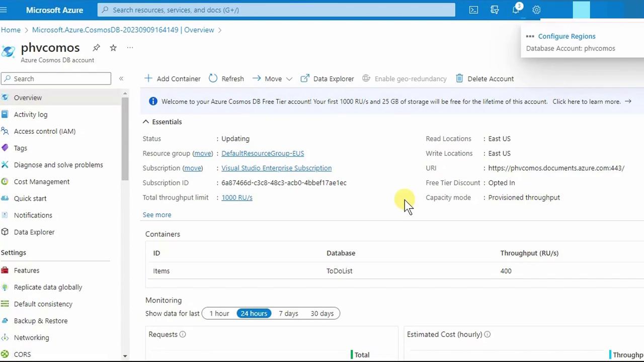Open the notifications bell icon
The width and height of the screenshot is (644, 362).
[516, 10]
